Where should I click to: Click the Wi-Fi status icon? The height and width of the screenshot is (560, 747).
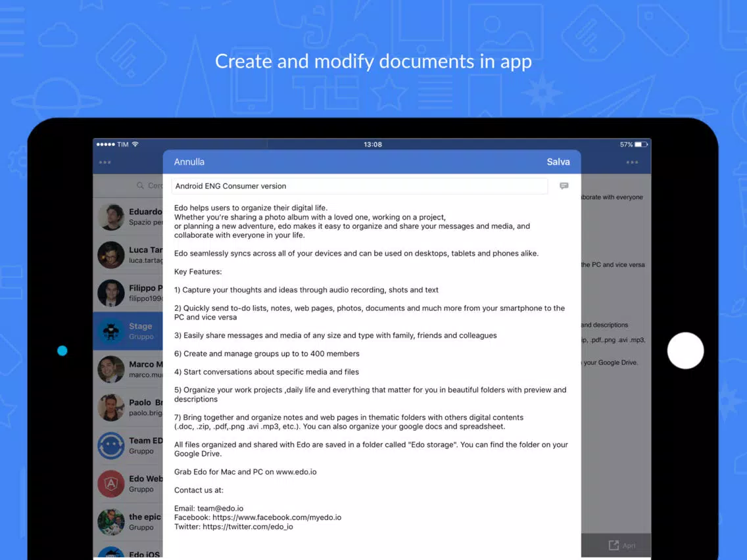point(135,144)
